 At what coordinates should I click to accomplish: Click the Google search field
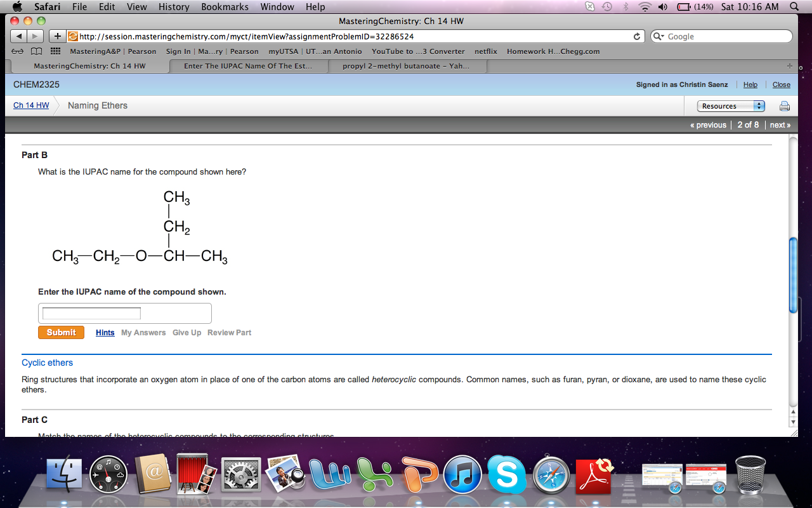(x=721, y=37)
